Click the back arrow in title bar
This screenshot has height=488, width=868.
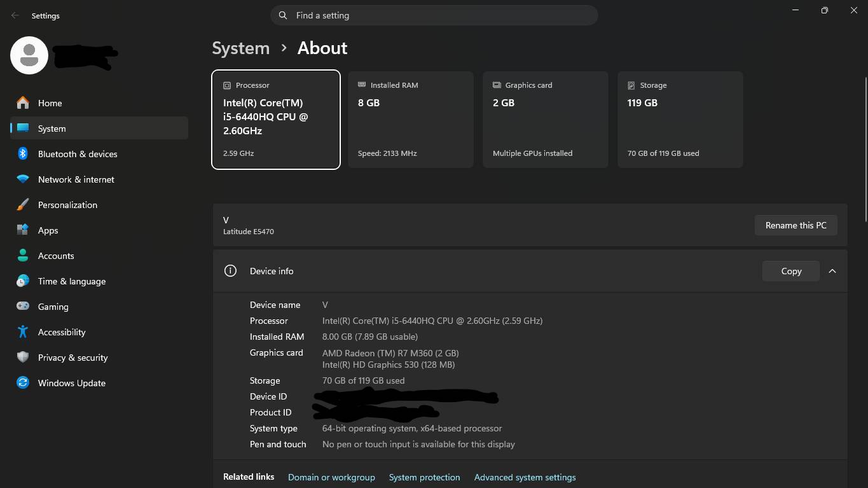point(15,15)
